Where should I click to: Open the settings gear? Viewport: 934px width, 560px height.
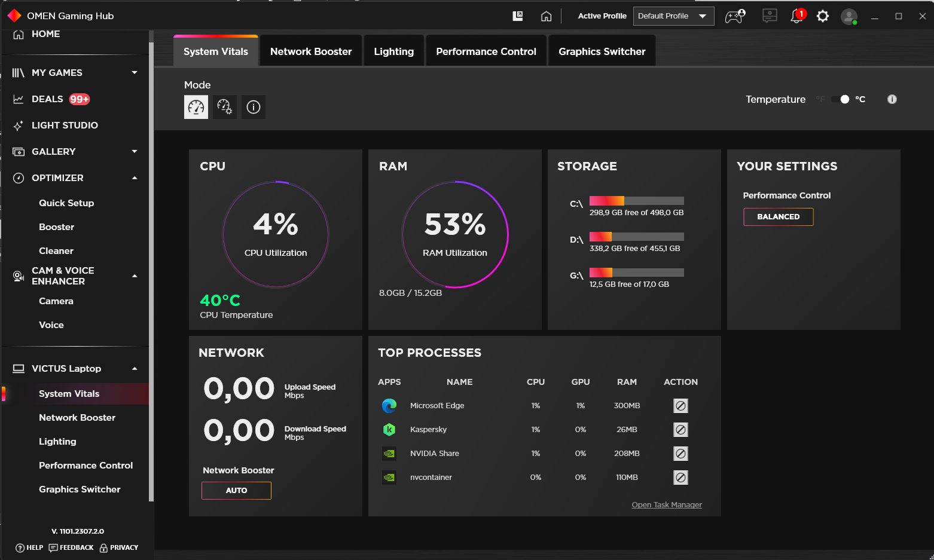[823, 16]
